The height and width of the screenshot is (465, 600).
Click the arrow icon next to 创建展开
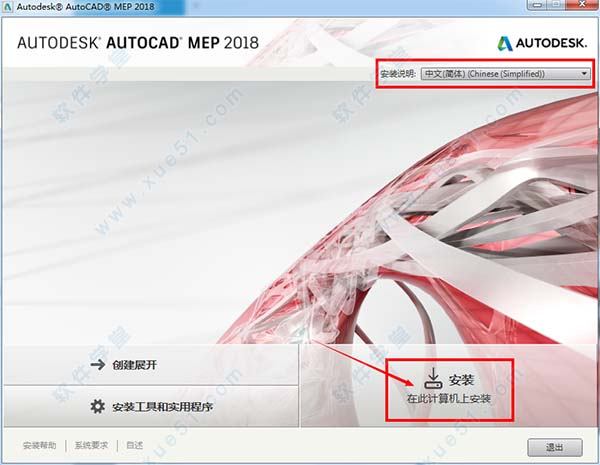[x=98, y=364]
